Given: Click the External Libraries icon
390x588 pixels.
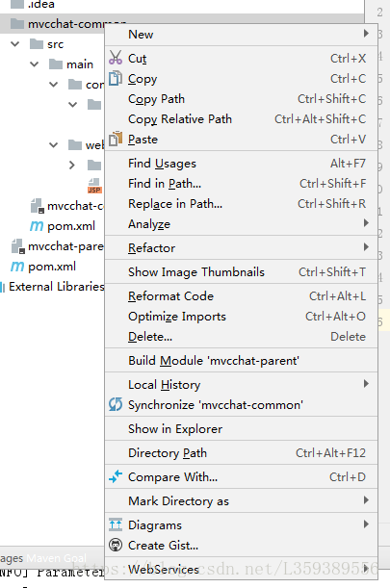Looking at the screenshot, I should (x=2, y=287).
